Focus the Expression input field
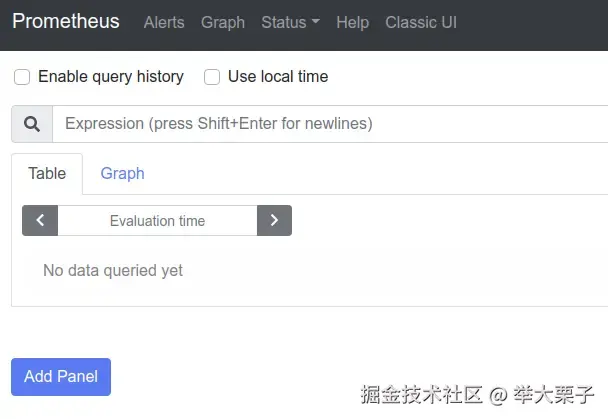This screenshot has height=419, width=608. click(x=330, y=124)
